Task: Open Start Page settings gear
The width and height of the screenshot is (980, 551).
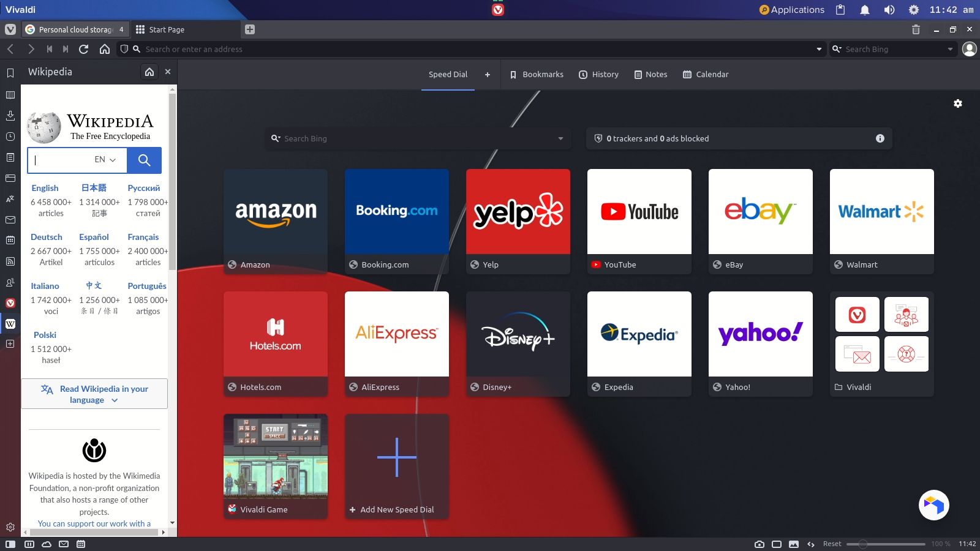Action: tap(958, 103)
